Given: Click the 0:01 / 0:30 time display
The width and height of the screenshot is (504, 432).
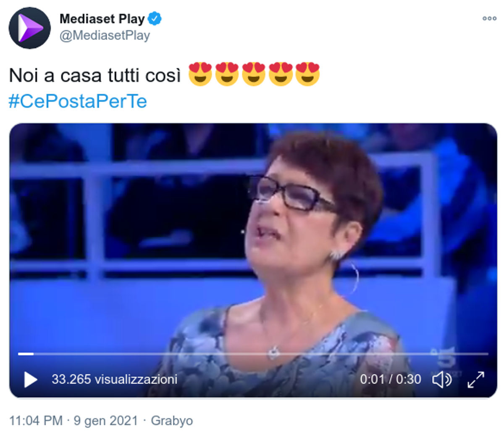Looking at the screenshot, I should coord(390,379).
